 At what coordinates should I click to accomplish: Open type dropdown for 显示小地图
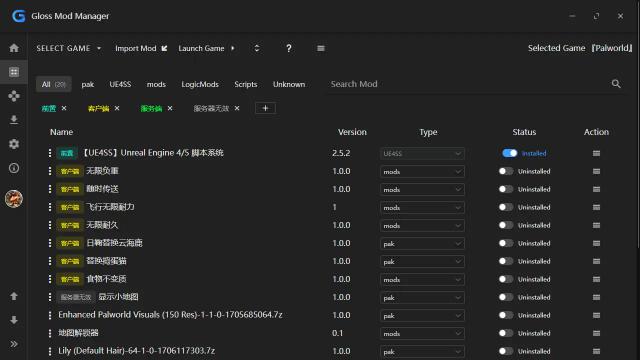coord(422,297)
